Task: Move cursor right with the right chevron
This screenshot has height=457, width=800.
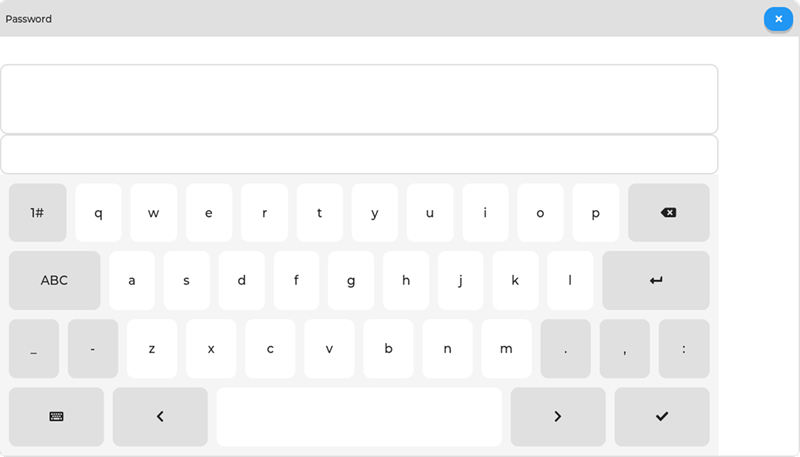Action: click(x=558, y=417)
